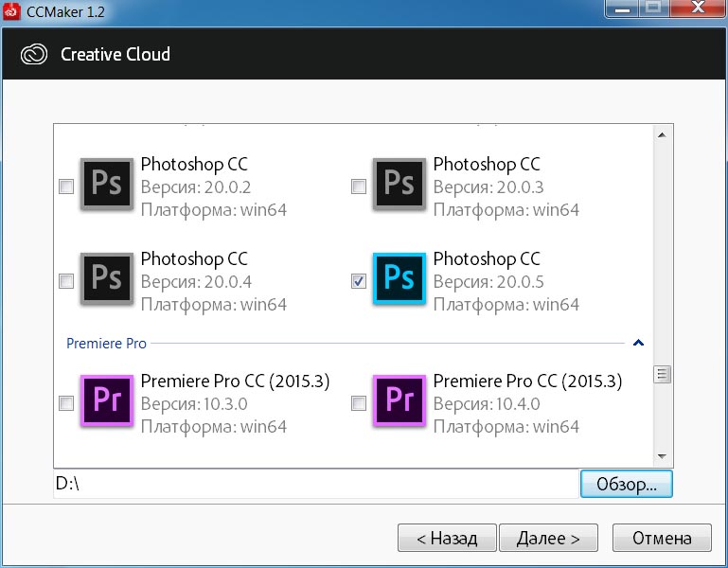Click the text Версия: 20.0.5
The image size is (728, 568).
click(x=488, y=282)
